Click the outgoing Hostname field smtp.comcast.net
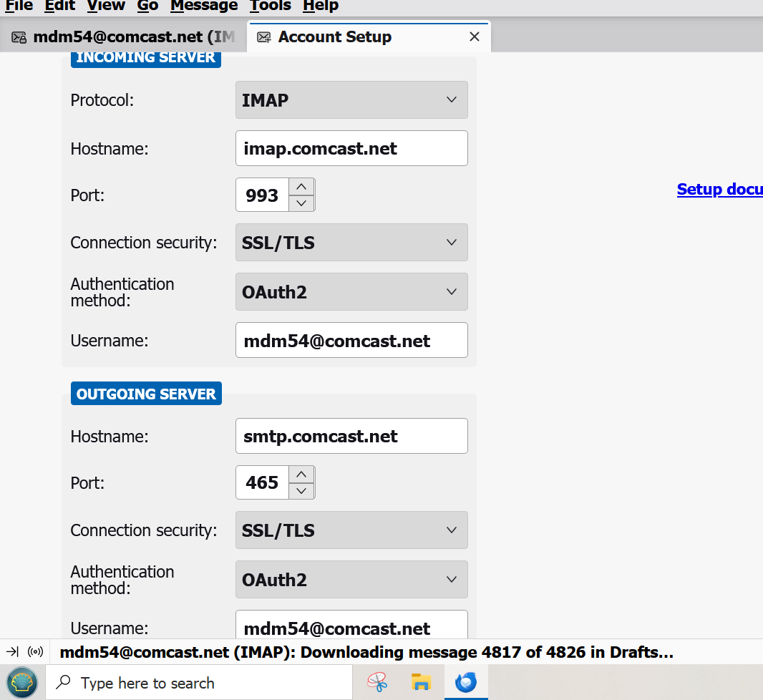This screenshot has height=700, width=763. coord(351,436)
